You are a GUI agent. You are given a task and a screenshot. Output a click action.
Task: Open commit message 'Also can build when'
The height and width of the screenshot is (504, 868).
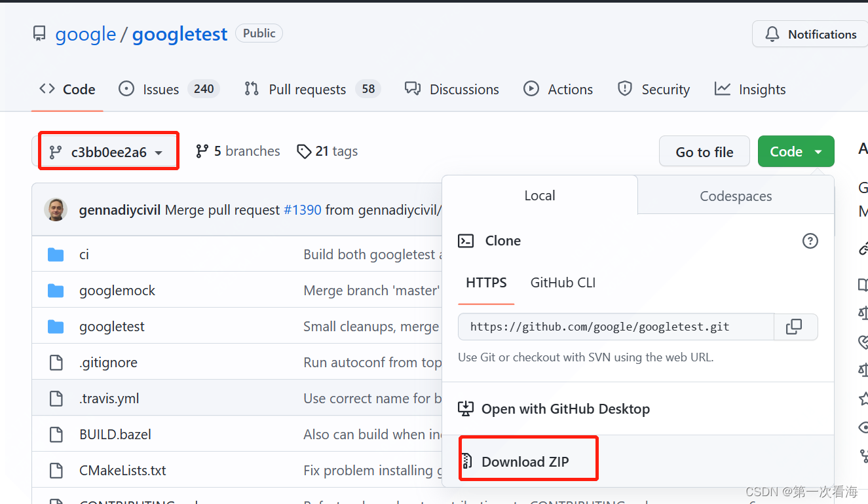click(372, 434)
